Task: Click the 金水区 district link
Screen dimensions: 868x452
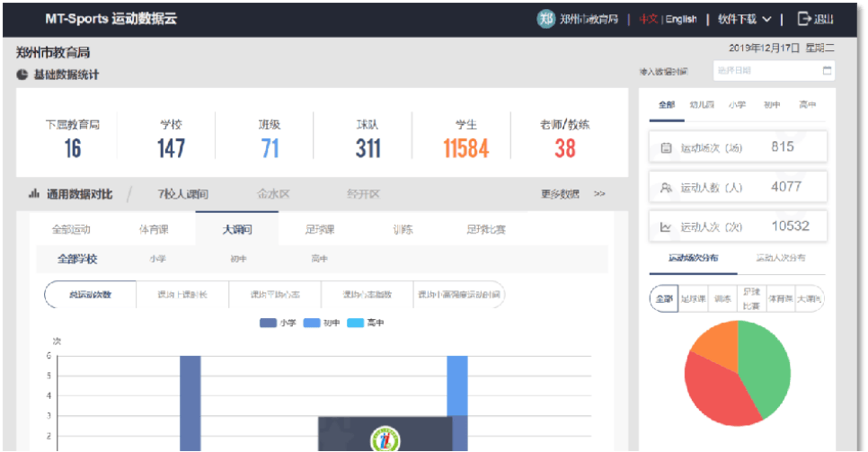Action: coord(273,193)
